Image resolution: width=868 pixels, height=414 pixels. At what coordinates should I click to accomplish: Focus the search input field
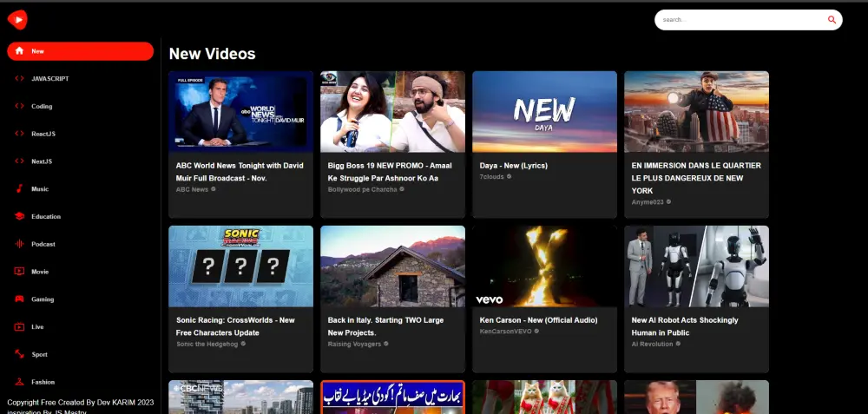(x=742, y=19)
